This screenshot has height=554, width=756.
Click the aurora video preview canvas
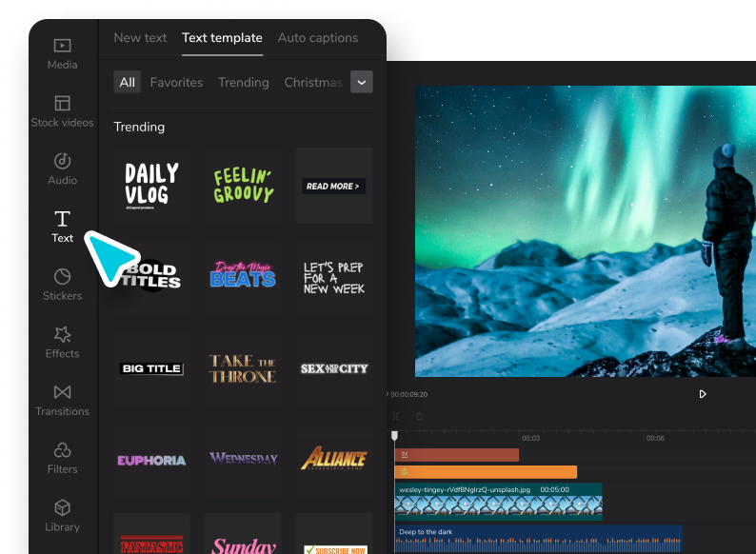point(586,231)
